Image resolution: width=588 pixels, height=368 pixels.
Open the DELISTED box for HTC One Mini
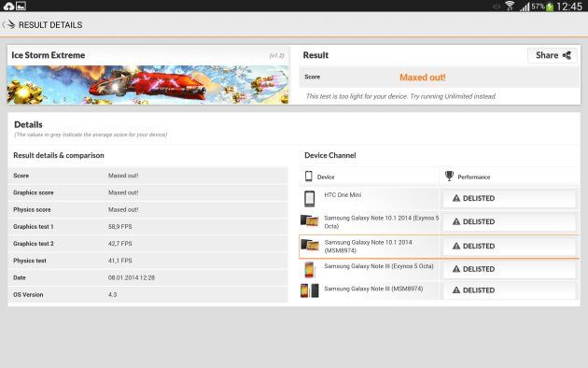tap(509, 198)
